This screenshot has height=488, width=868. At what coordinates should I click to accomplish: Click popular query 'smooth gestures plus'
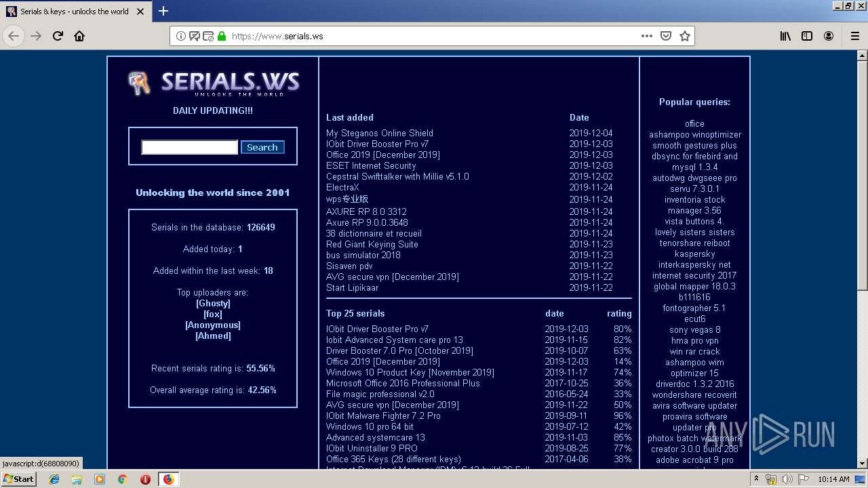pos(694,145)
